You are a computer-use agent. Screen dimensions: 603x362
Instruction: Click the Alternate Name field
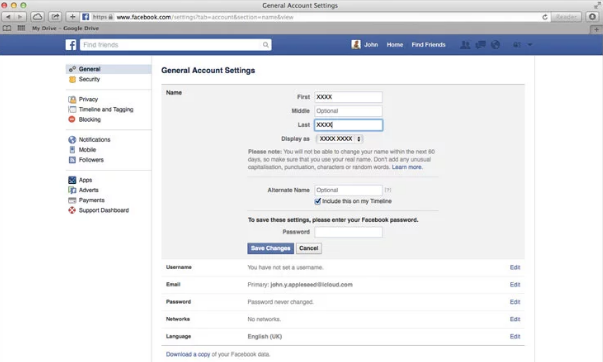[348, 190]
